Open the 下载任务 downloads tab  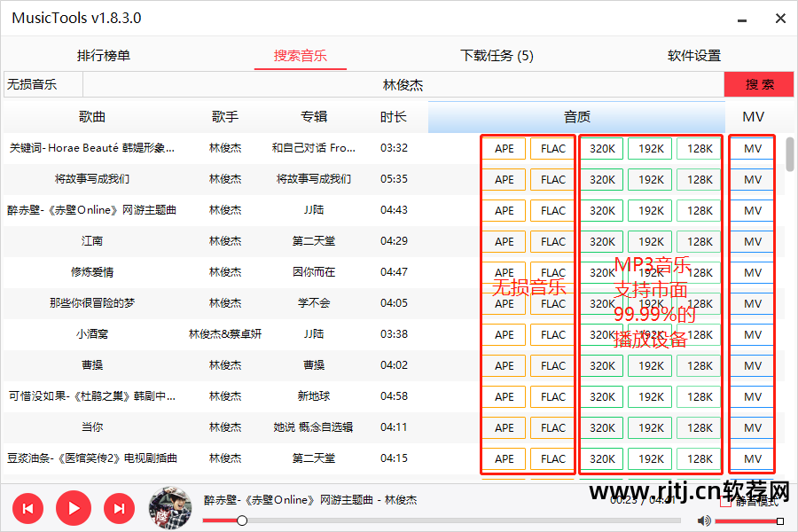coord(497,54)
